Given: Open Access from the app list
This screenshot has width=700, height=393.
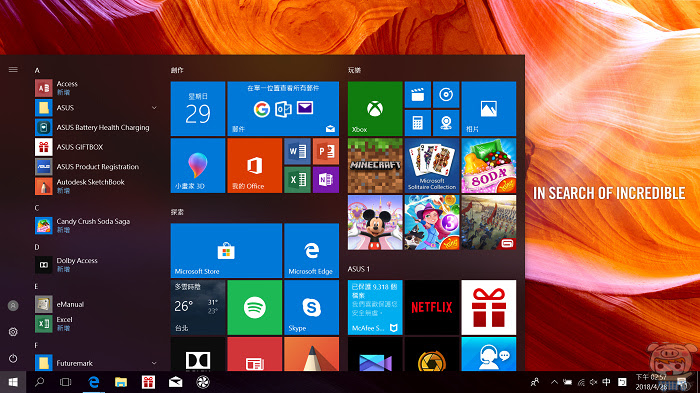Looking at the screenshot, I should click(x=96, y=88).
